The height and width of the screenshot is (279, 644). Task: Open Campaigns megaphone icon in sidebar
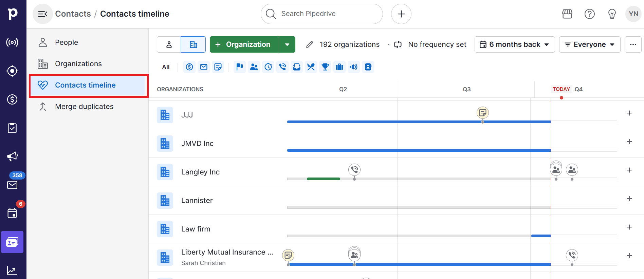(x=12, y=156)
